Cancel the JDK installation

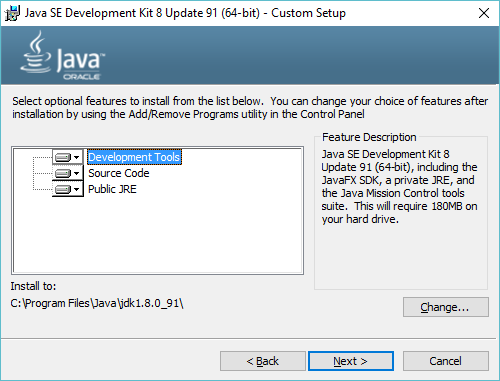(446, 361)
